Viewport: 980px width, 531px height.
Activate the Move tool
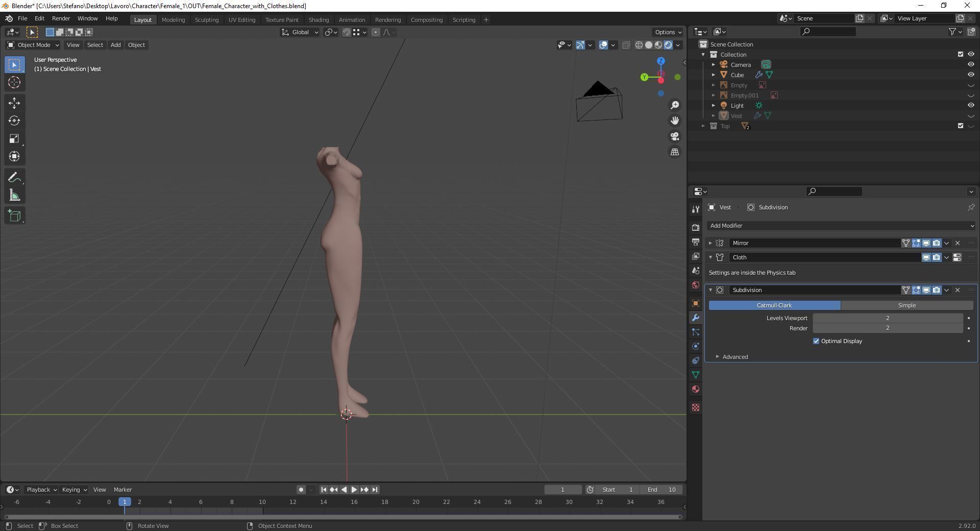(14, 103)
